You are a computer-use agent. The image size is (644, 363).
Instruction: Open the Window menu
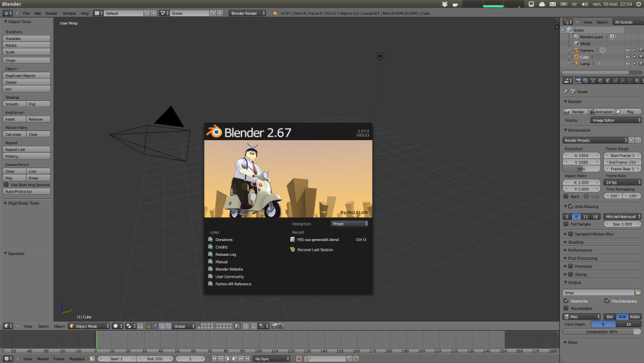click(x=69, y=13)
